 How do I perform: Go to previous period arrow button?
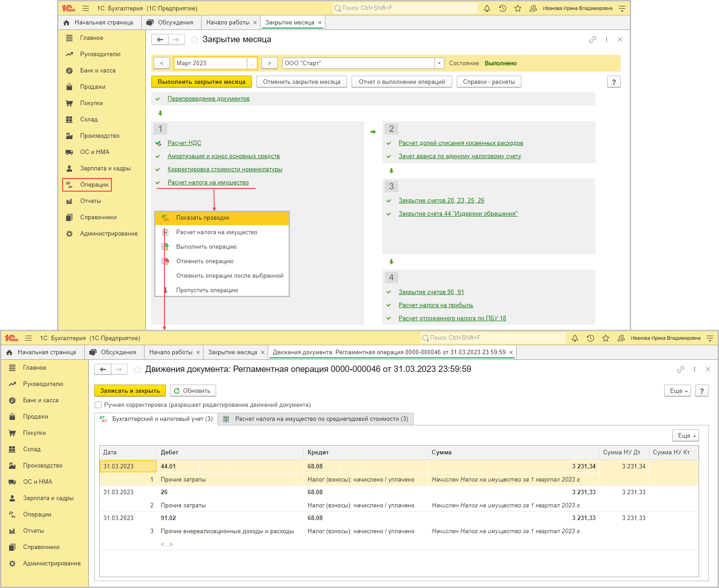(162, 63)
